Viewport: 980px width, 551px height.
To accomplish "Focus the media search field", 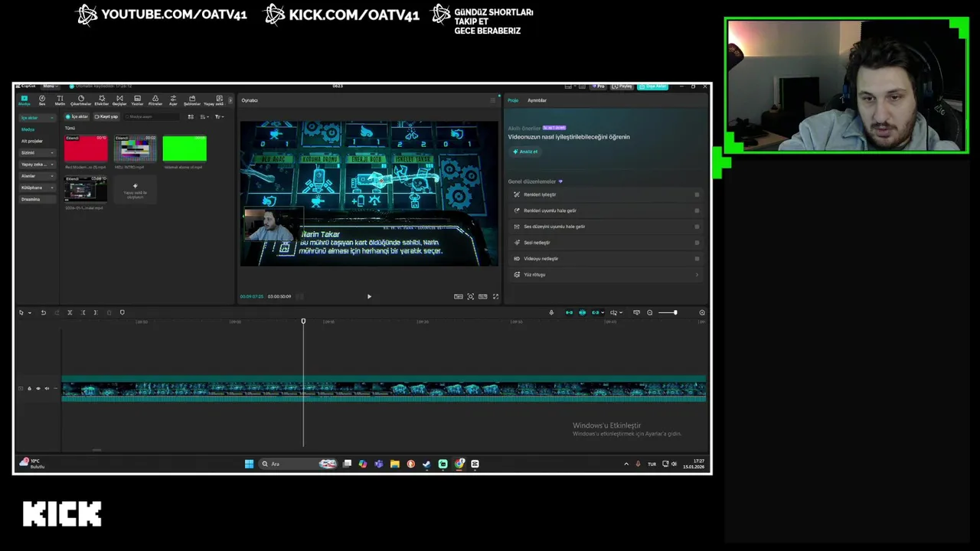I will click(x=151, y=116).
